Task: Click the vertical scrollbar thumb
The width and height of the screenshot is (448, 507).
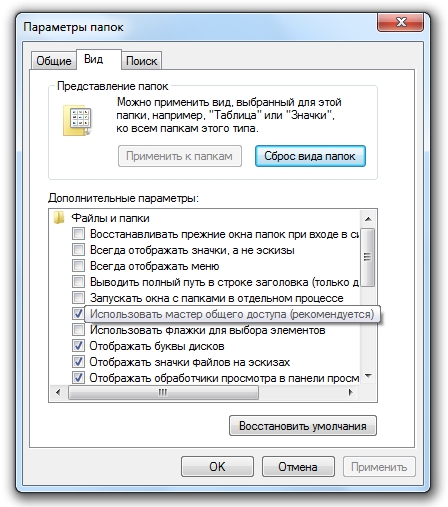Action: [x=368, y=257]
